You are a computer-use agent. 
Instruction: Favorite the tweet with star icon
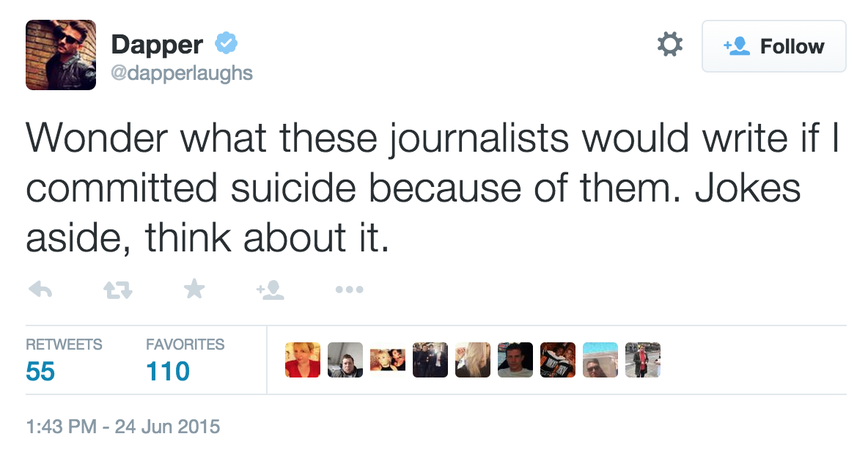point(194,289)
